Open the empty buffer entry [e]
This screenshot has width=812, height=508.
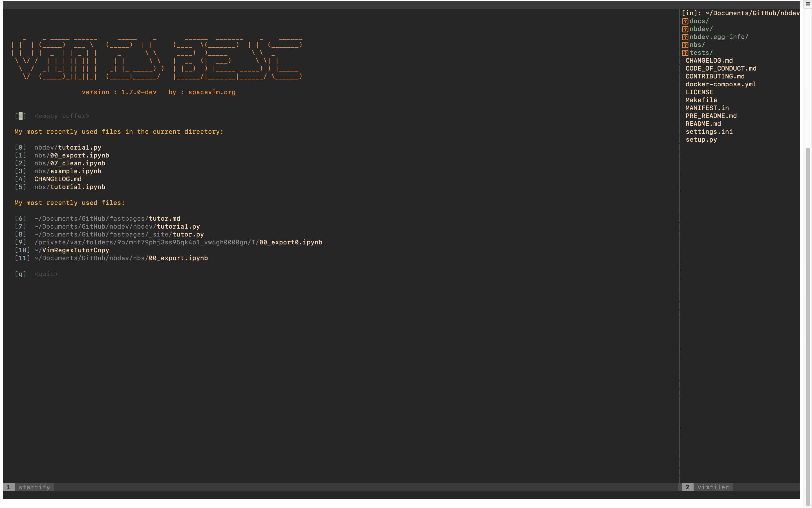52,116
